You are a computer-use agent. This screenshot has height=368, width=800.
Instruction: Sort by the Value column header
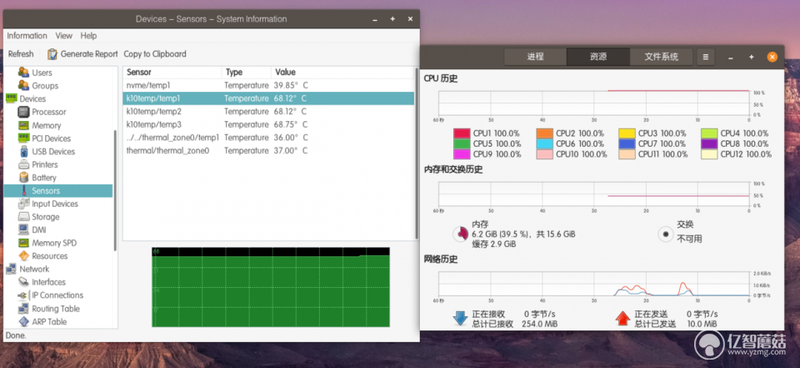343,72
